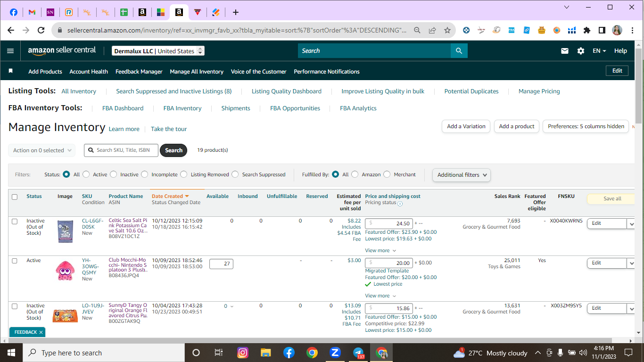Image resolution: width=644 pixels, height=362 pixels.
Task: Select the Search Suppressed status filter
Action: point(235,174)
